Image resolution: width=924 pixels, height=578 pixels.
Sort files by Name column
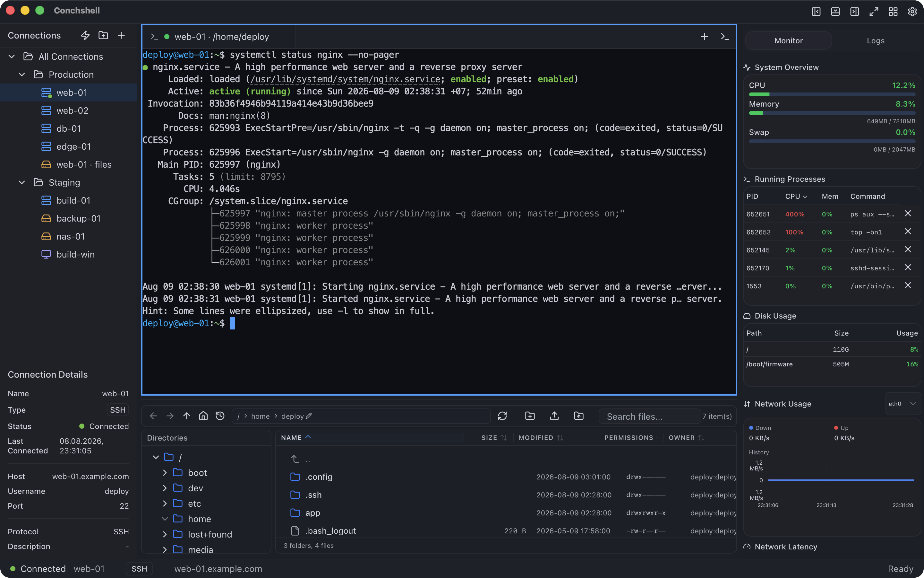[296, 438]
